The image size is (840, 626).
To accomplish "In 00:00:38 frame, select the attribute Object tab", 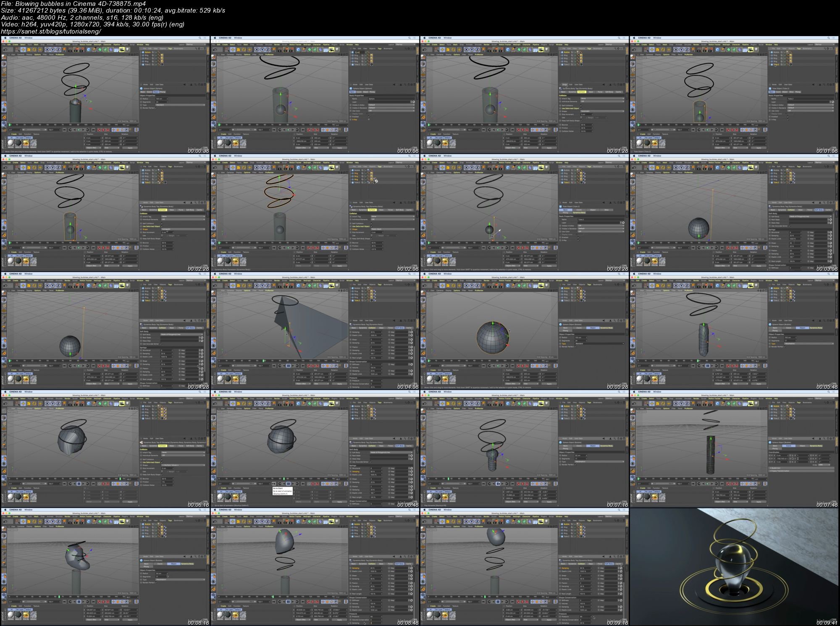I will click(x=156, y=92).
